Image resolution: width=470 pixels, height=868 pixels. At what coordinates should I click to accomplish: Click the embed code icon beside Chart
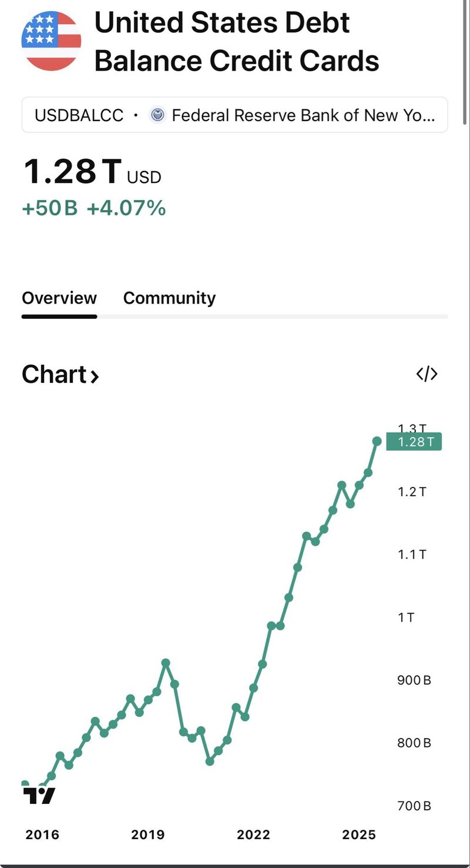click(x=427, y=374)
